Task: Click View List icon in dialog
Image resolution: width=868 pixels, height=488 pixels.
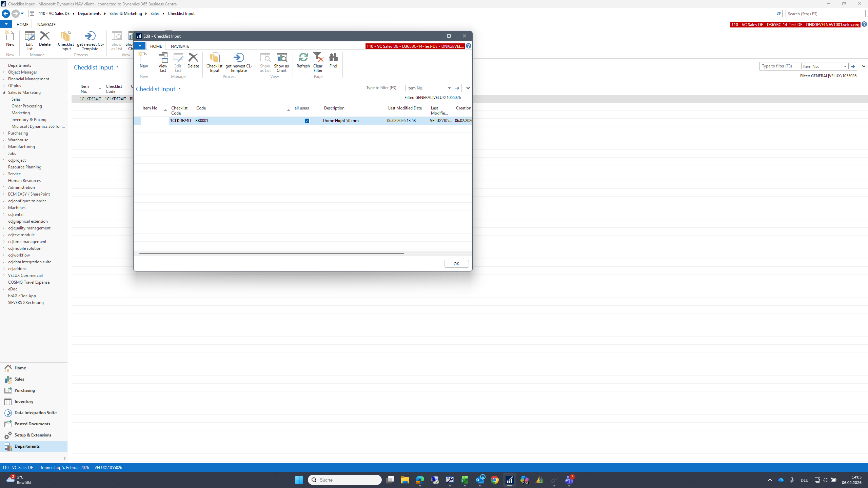Action: coord(163,63)
